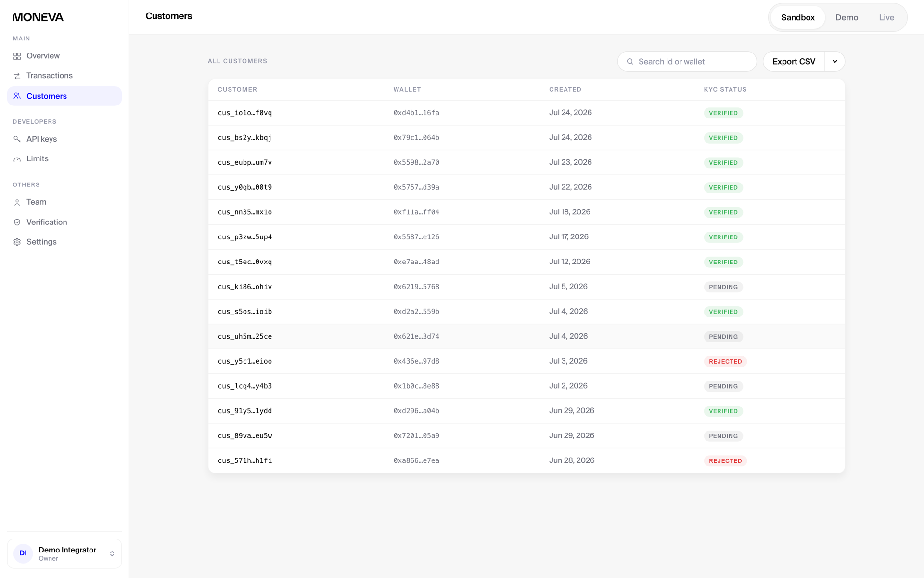This screenshot has width=924, height=578.
Task: Click the Wallet column header
Action: tap(407, 90)
